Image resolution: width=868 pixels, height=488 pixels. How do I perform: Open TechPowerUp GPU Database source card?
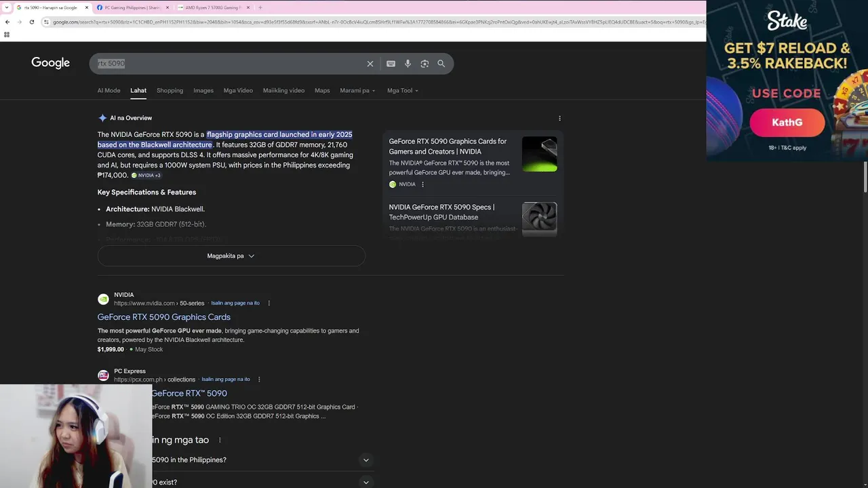(441, 212)
